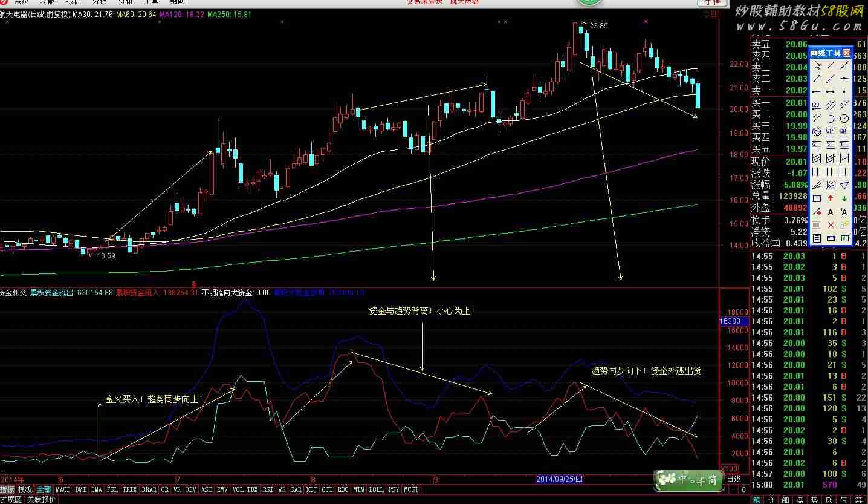
Task: Close the drawing tools palette
Action: click(x=846, y=53)
